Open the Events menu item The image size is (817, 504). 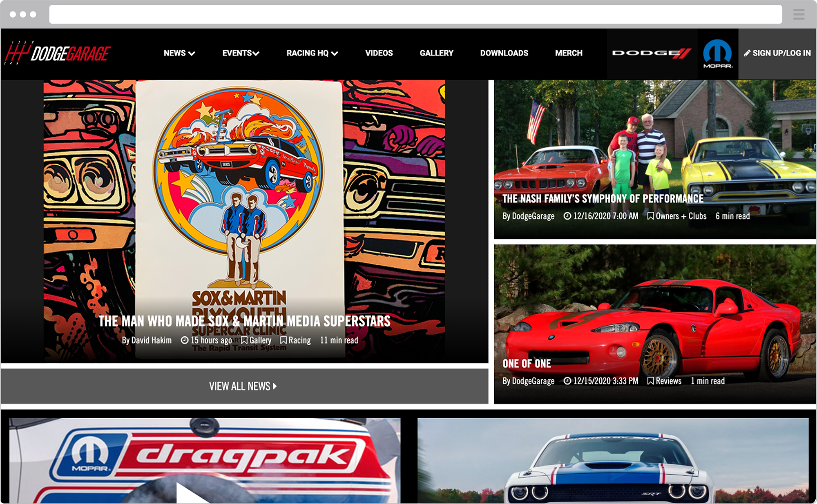pos(237,53)
